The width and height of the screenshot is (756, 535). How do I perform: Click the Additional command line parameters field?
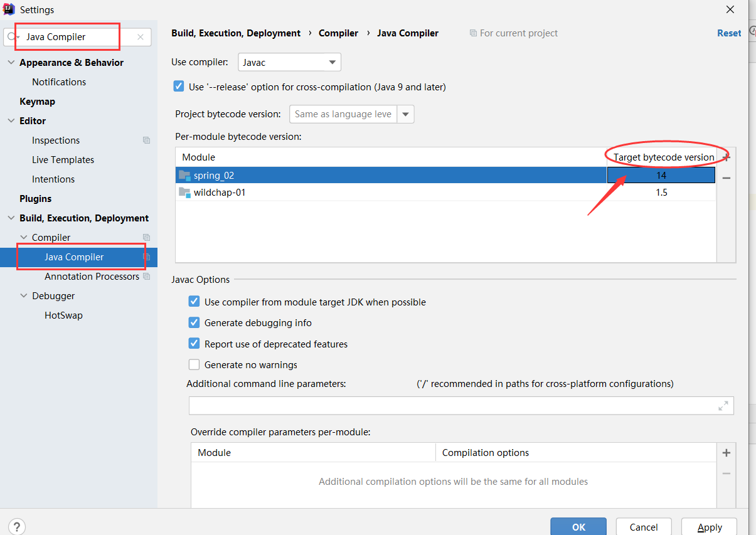click(x=461, y=406)
